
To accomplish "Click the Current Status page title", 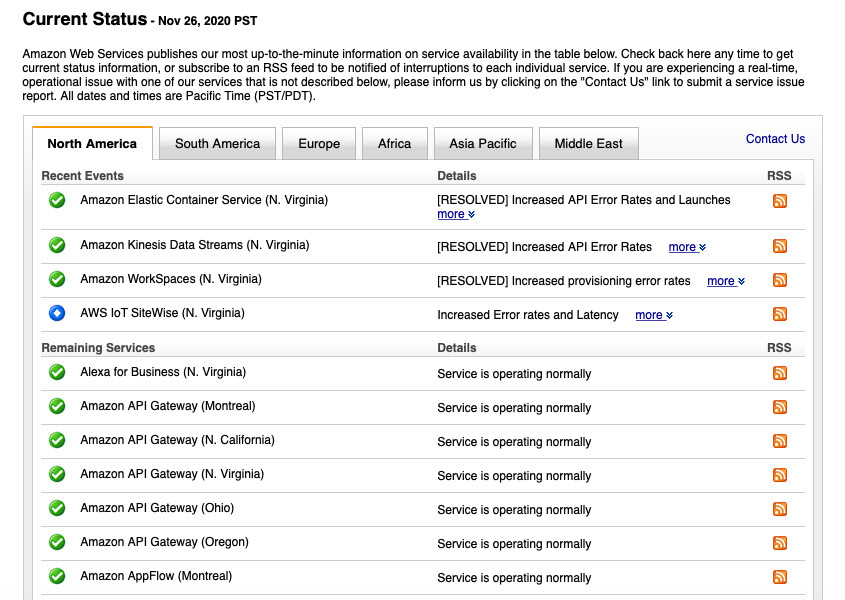I will 85,19.
